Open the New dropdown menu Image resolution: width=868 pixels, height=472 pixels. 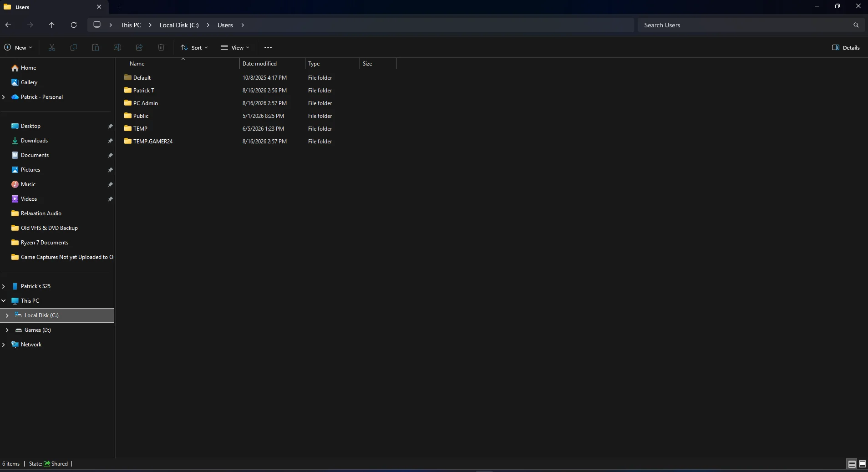pyautogui.click(x=18, y=47)
